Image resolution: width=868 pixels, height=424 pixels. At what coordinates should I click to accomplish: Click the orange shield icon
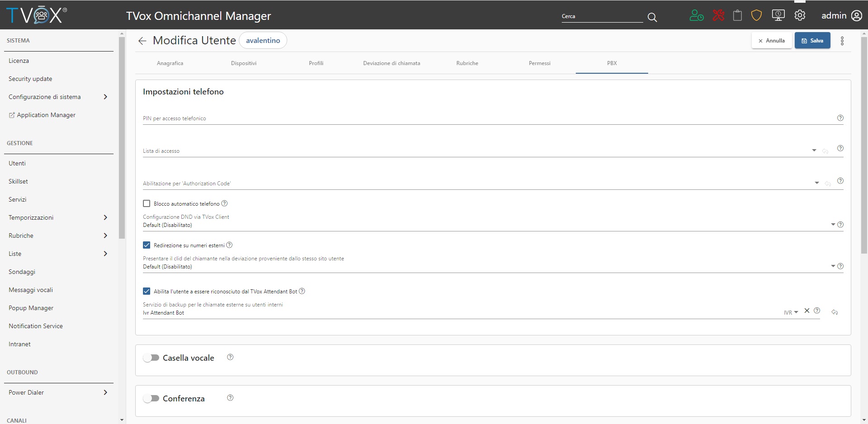point(756,16)
